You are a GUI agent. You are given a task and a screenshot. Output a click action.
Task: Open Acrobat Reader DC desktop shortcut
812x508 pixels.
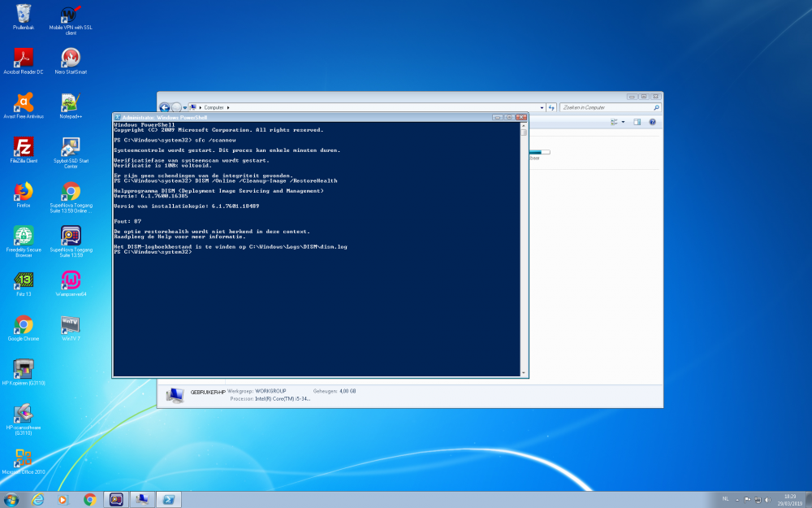23,58
